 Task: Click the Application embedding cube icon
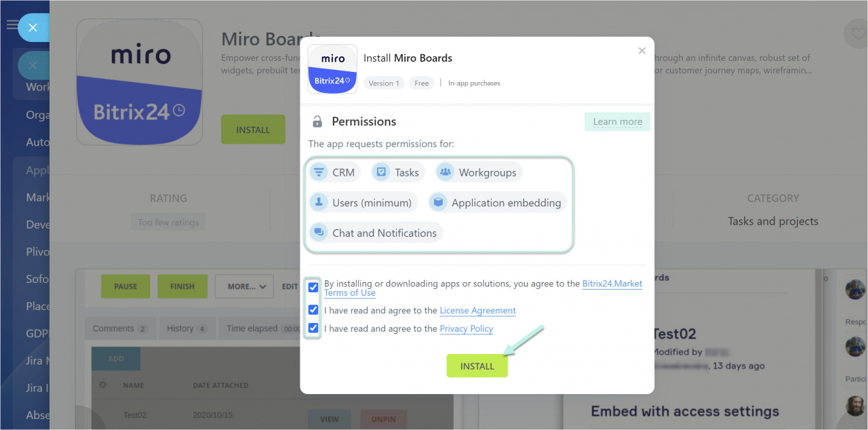click(438, 202)
